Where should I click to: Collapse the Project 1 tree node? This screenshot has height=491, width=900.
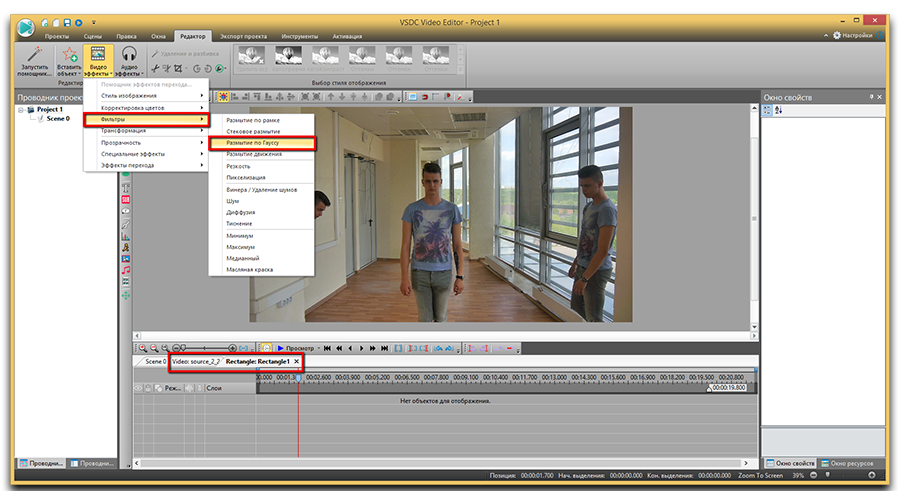pos(21,109)
